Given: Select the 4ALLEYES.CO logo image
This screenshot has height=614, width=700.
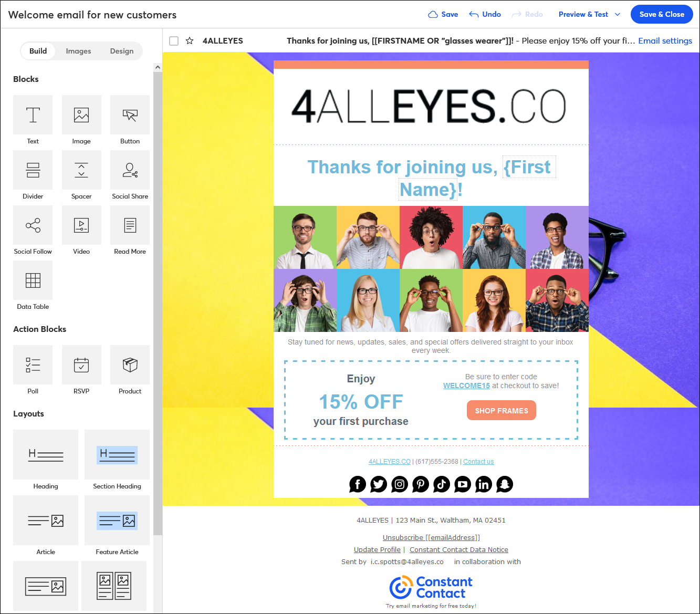Looking at the screenshot, I should pos(429,107).
